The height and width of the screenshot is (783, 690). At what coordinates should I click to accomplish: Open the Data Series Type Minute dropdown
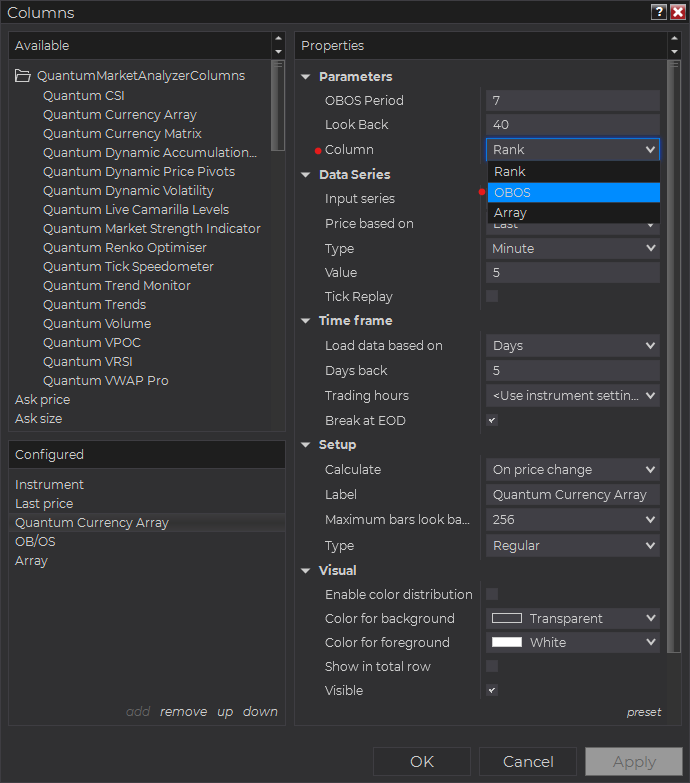[x=573, y=248]
